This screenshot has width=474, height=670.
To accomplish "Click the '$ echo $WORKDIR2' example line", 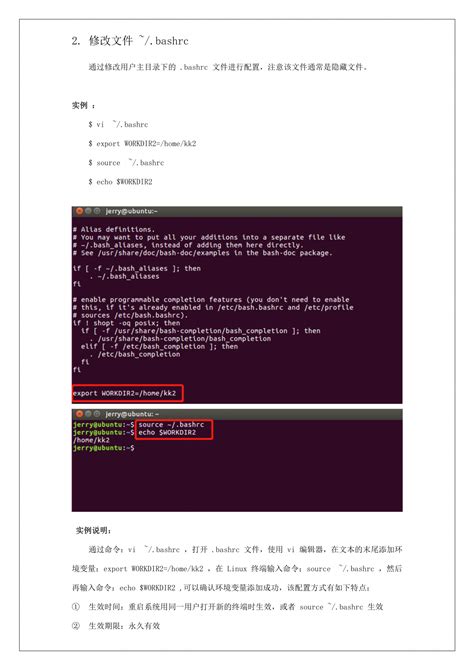I will [x=120, y=182].
